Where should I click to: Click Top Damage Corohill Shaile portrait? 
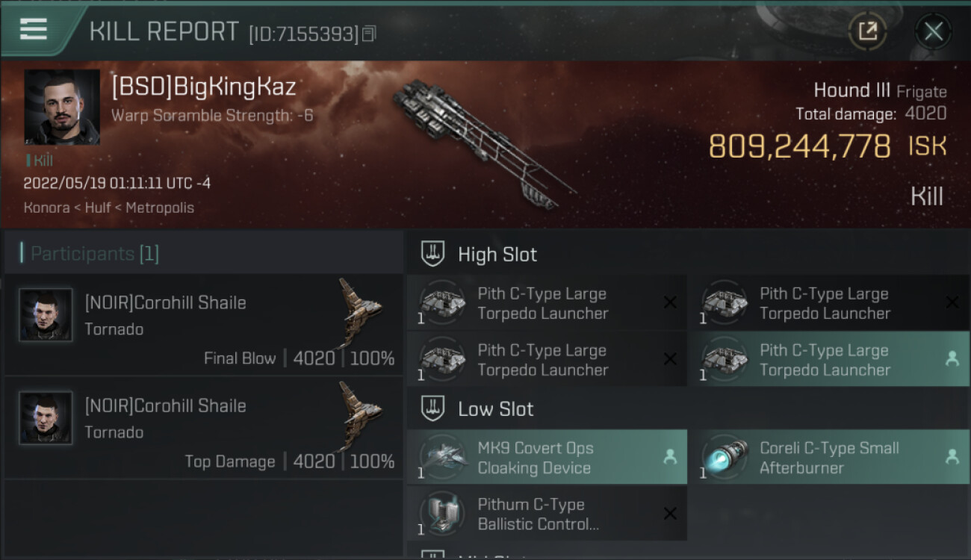(46, 418)
